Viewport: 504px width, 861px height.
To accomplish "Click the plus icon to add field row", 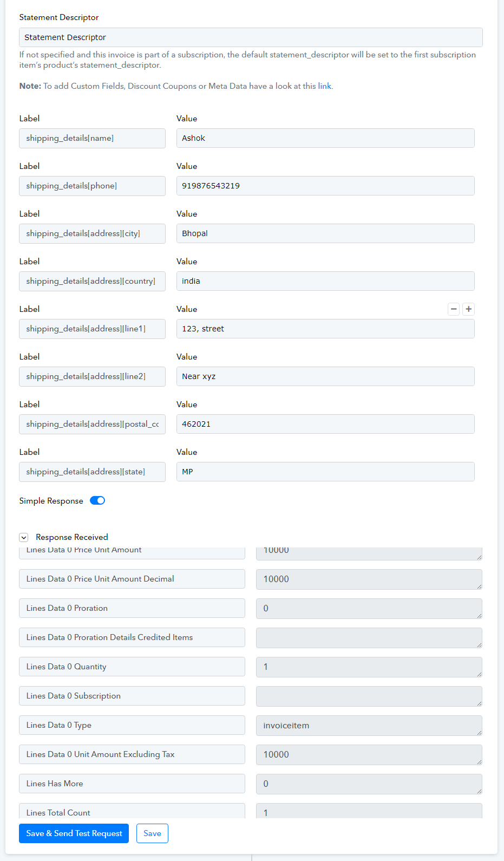I will [x=469, y=309].
